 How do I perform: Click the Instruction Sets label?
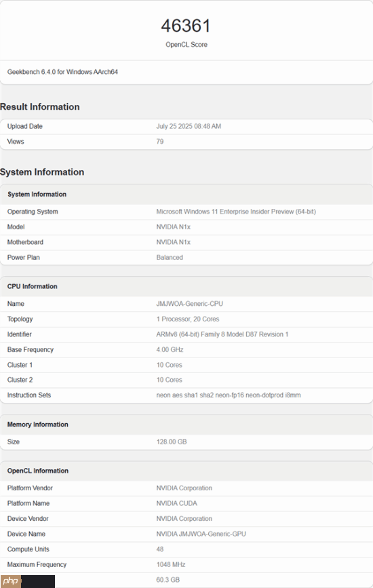pyautogui.click(x=29, y=395)
